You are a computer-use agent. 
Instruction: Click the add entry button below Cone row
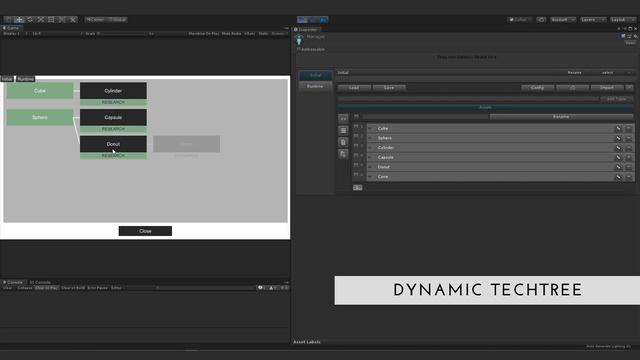point(358,188)
